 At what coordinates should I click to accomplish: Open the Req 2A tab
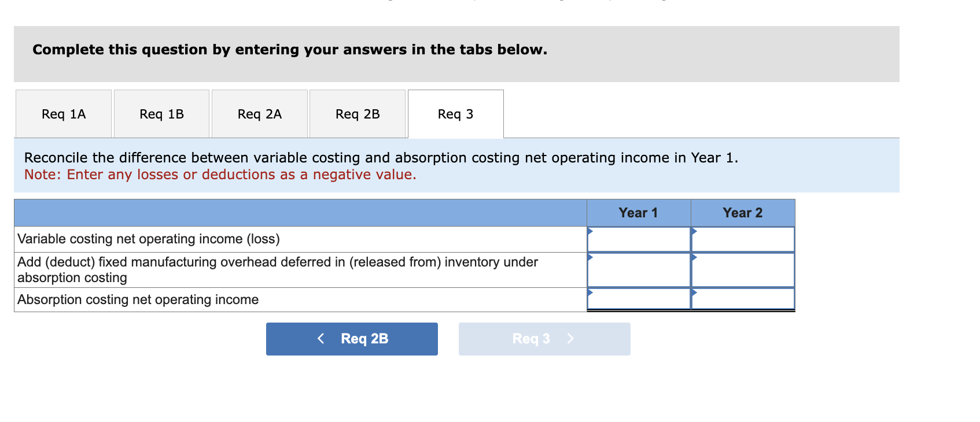point(259,114)
